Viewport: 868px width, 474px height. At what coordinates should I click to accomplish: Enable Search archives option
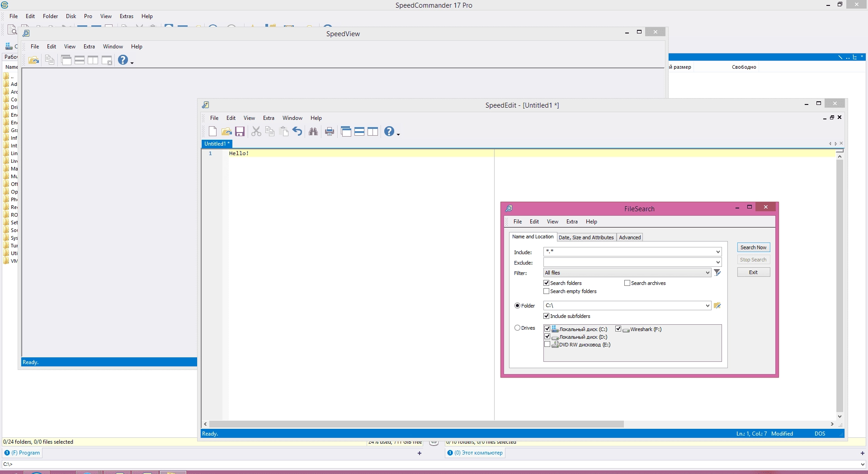(627, 283)
